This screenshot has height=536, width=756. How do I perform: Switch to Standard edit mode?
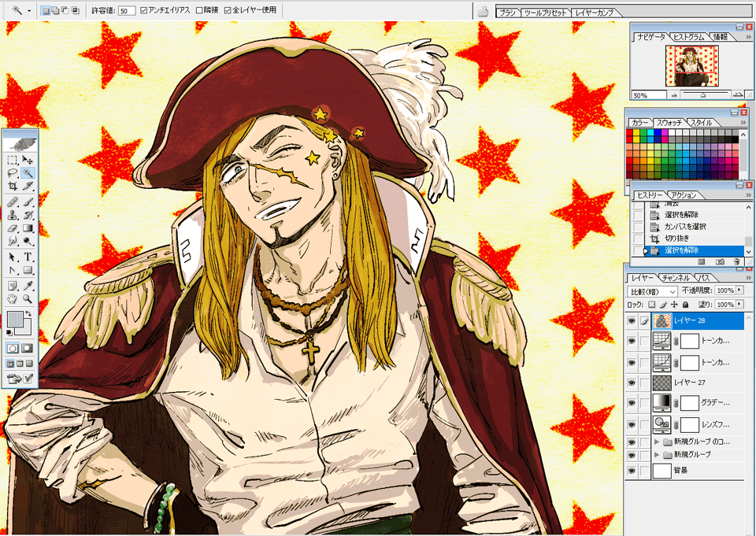pyautogui.click(x=13, y=348)
